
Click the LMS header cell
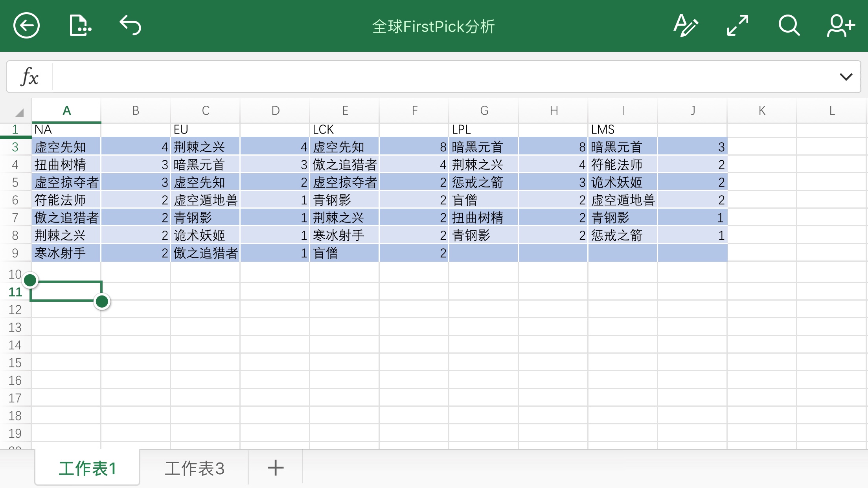(x=623, y=130)
